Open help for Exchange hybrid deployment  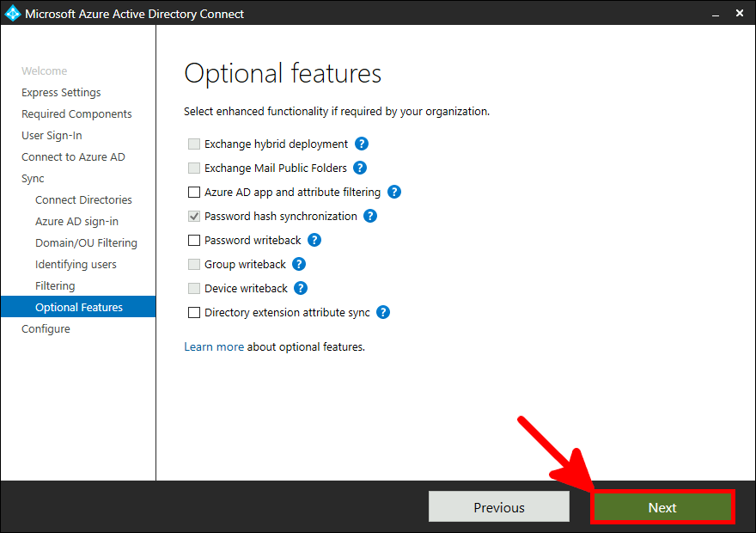click(x=361, y=144)
